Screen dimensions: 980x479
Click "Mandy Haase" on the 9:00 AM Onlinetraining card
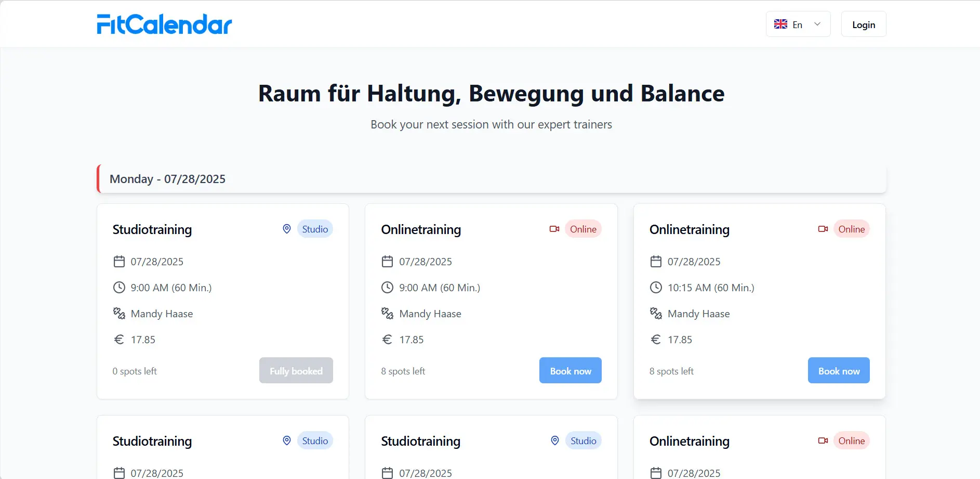430,314
